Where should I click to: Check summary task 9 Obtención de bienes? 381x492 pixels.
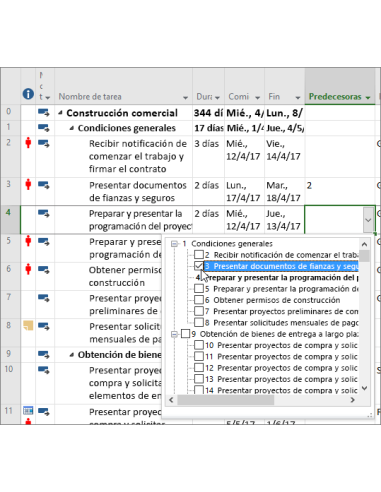[x=185, y=334]
